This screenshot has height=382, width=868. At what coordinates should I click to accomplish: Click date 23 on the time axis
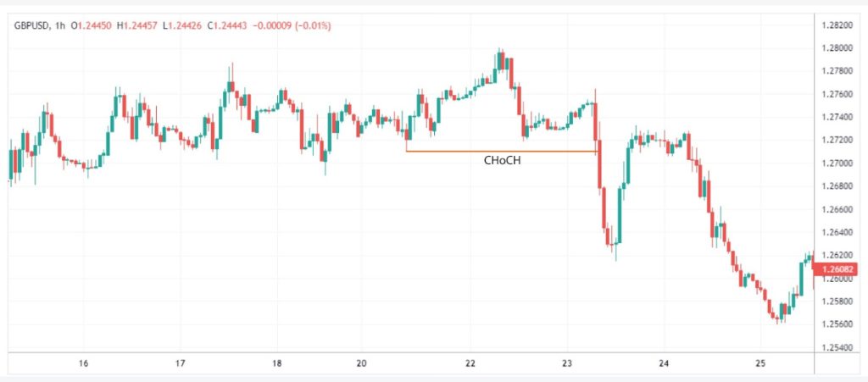pyautogui.click(x=566, y=363)
